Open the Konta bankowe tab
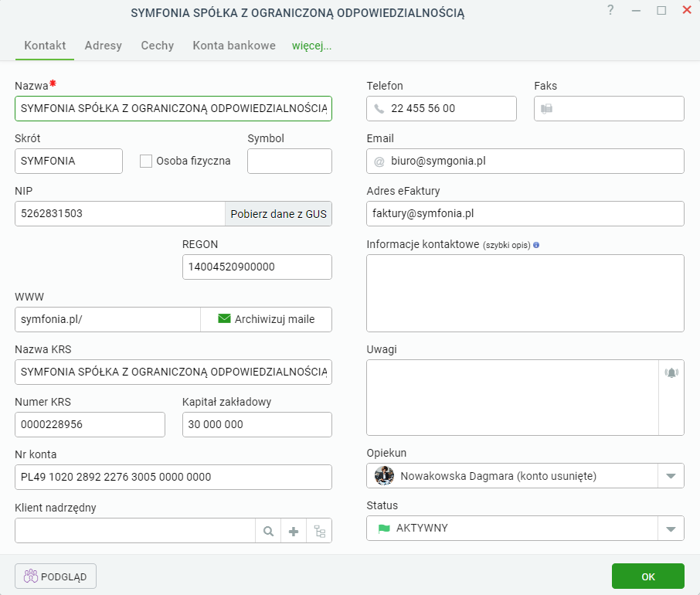The width and height of the screenshot is (700, 595). (x=234, y=46)
